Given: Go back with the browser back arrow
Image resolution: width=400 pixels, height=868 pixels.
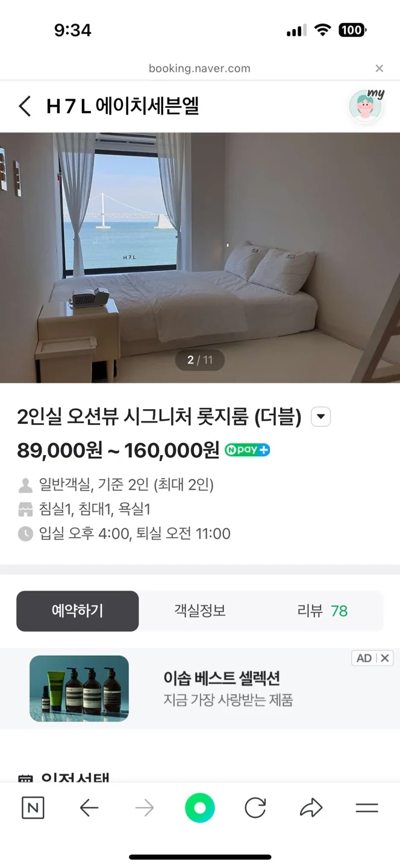Looking at the screenshot, I should 89,808.
